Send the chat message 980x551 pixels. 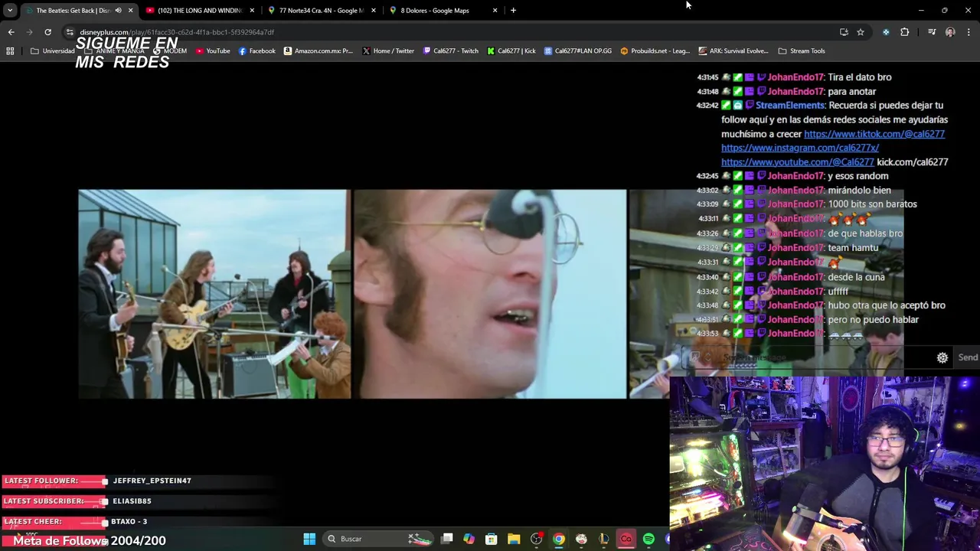pos(968,357)
